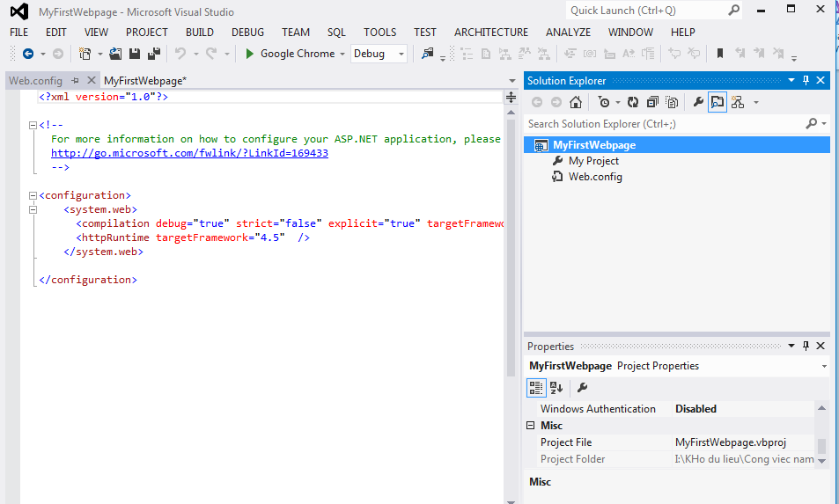Click the Navigate Backward arrow in toolbar

tap(28, 54)
